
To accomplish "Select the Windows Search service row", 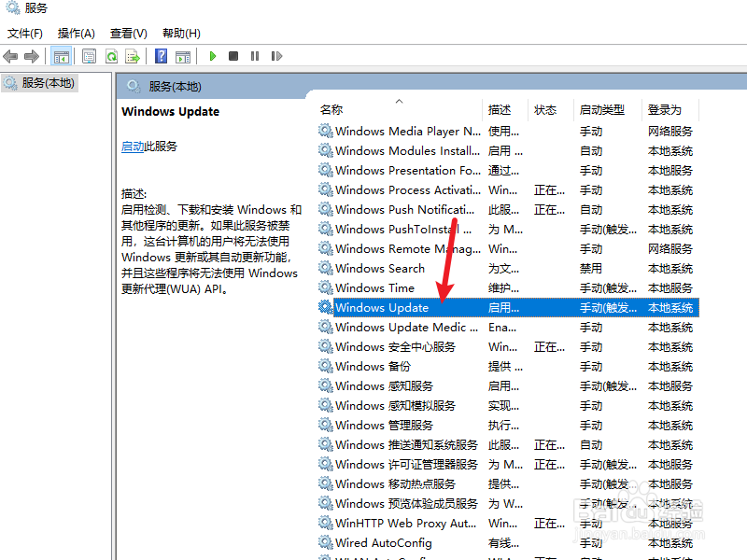I will click(x=379, y=268).
